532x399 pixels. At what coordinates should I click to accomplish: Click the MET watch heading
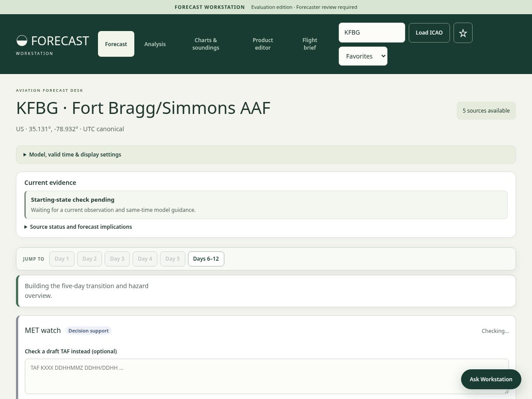43,330
